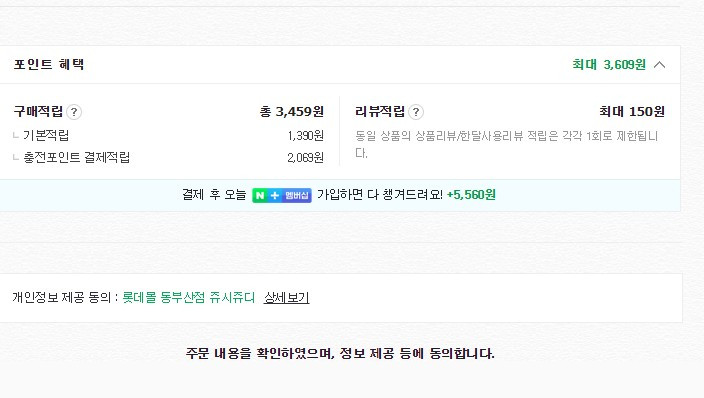Open the 구매적립 help question icon

pos(74,112)
